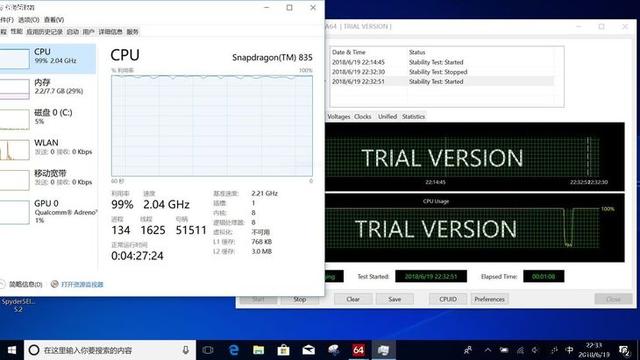Launch Microsoft Store taskbar icon
The image size is (640, 360).
click(x=283, y=350)
